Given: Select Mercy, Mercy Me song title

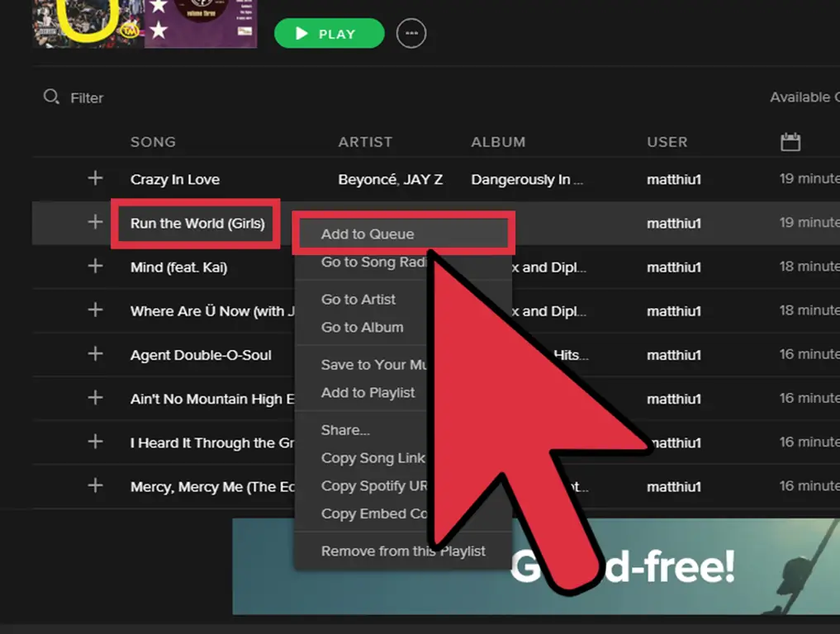Looking at the screenshot, I should 212,487.
